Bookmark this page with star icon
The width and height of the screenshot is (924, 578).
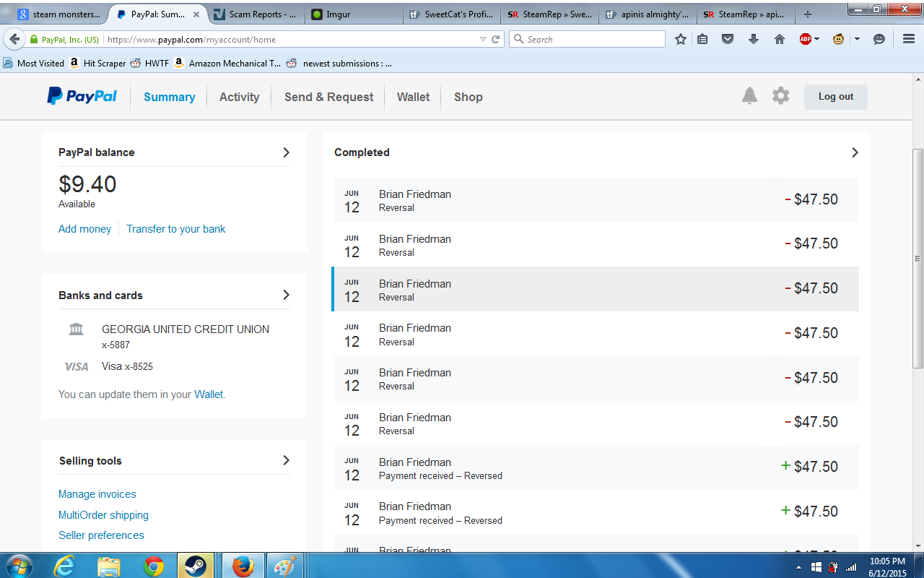click(680, 40)
